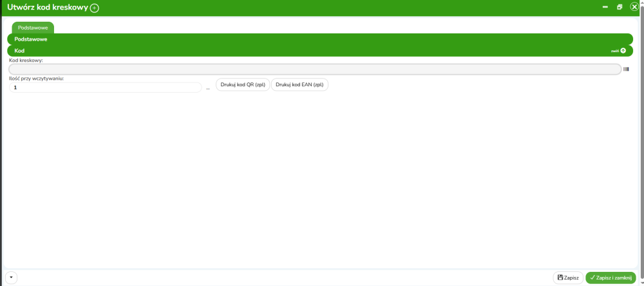Image resolution: width=644 pixels, height=286 pixels.
Task: Close the Utwórz kod kreskowy dialog
Action: [x=634, y=7]
